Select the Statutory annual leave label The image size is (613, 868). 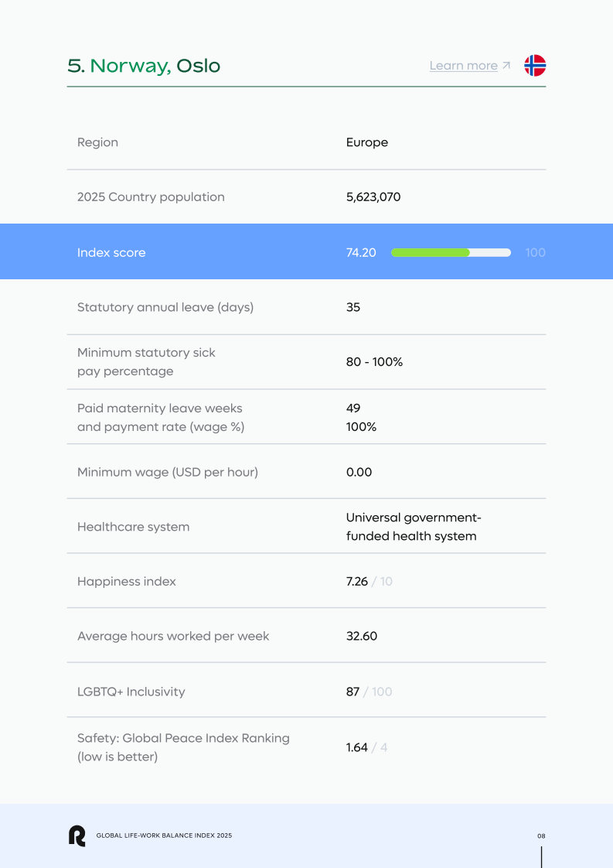tap(165, 307)
